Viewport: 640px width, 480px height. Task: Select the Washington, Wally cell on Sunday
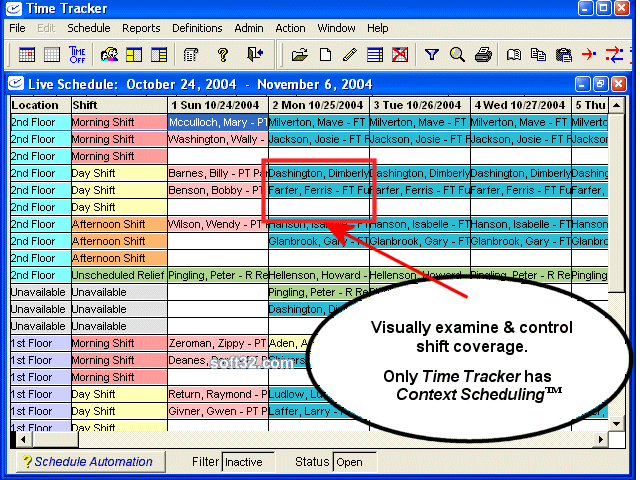tap(218, 140)
